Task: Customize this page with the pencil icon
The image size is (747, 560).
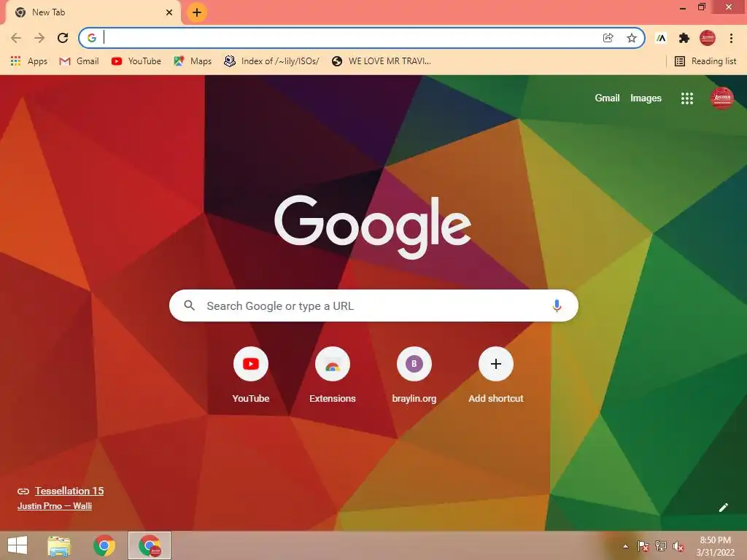Action: (x=723, y=507)
